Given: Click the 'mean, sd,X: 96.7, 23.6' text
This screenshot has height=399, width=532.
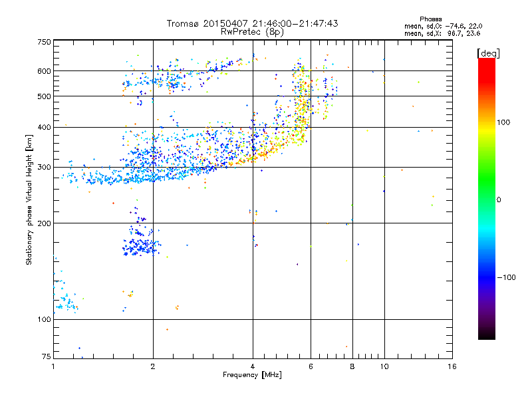Looking at the screenshot, I should click(x=442, y=33).
